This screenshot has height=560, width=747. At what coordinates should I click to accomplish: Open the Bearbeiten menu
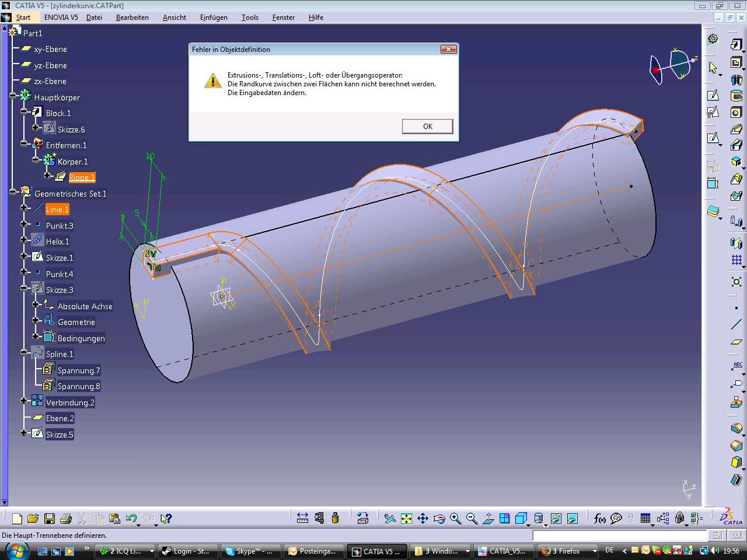point(132,17)
